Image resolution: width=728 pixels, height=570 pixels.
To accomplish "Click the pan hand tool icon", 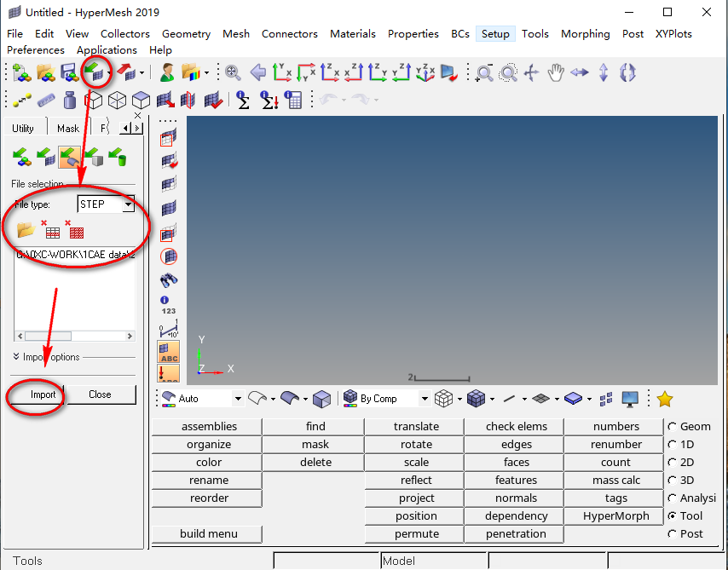I will 556,73.
